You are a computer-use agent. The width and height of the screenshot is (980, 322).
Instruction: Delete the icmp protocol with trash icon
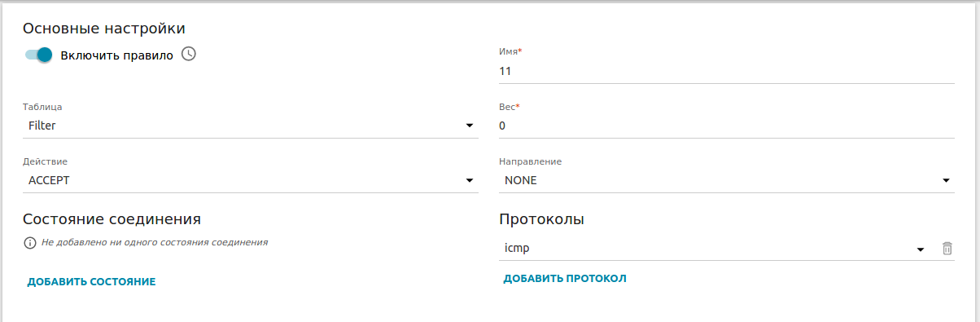tap(947, 249)
